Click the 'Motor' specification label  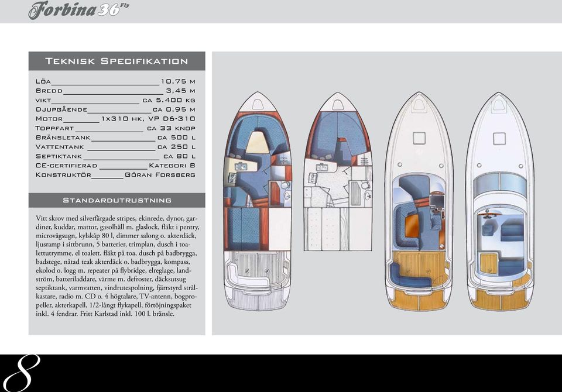[x=49, y=119]
